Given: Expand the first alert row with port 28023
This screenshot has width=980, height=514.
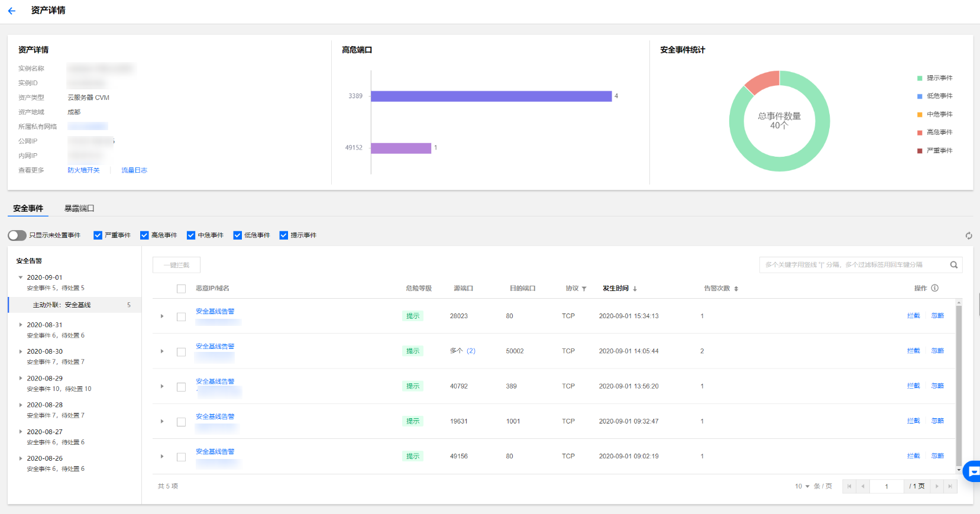Looking at the screenshot, I should [162, 316].
